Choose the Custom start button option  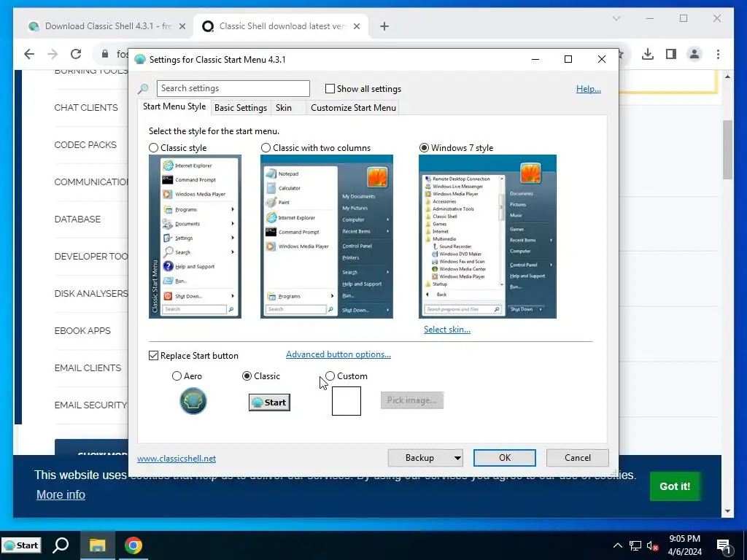coord(330,376)
